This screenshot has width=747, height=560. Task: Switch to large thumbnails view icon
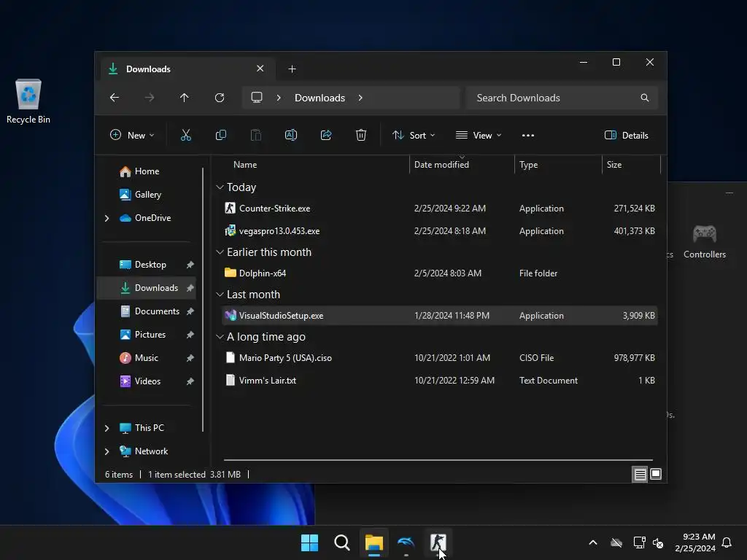coord(656,474)
